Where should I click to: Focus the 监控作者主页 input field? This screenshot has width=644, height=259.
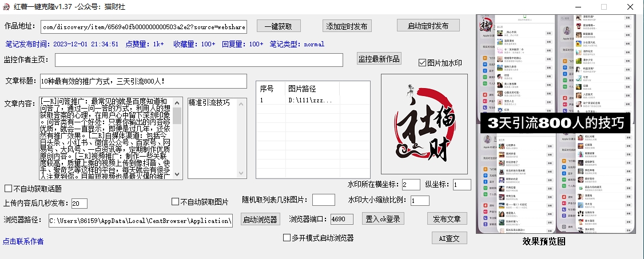click(198, 60)
